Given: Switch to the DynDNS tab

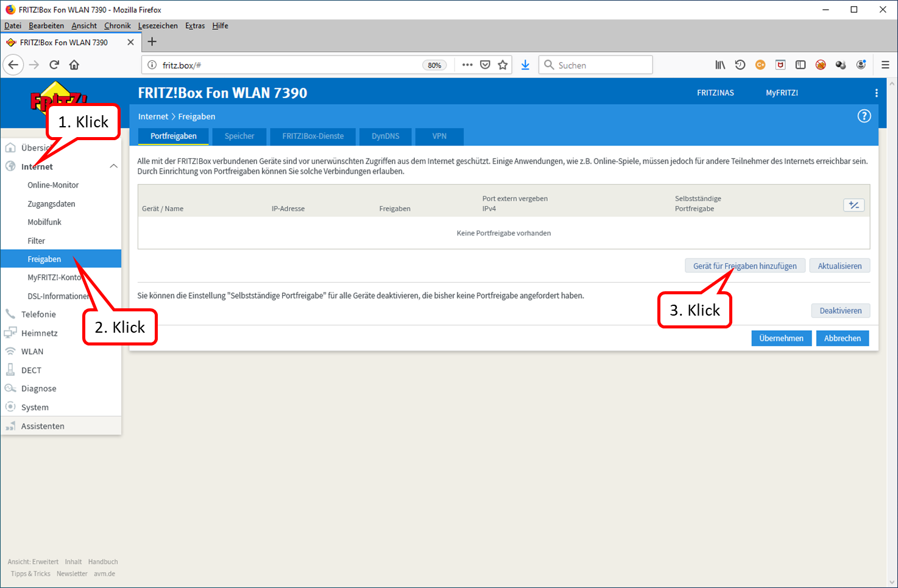Looking at the screenshot, I should coord(386,136).
